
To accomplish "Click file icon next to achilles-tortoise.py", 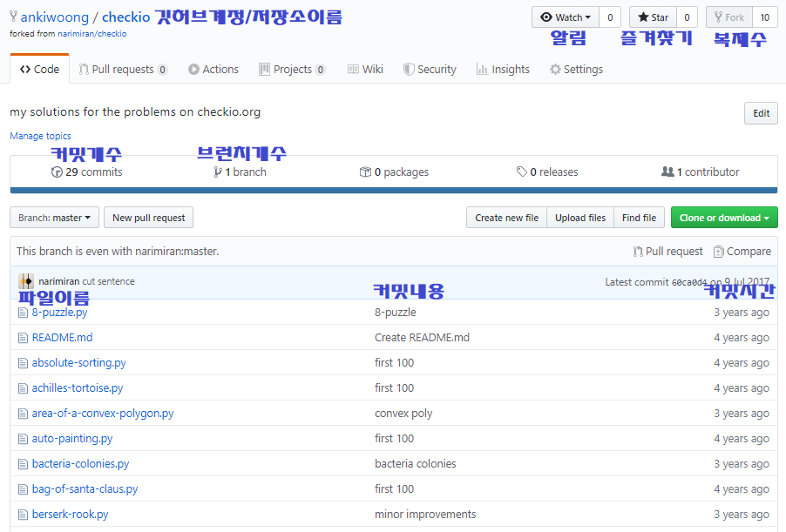I will click(x=23, y=388).
